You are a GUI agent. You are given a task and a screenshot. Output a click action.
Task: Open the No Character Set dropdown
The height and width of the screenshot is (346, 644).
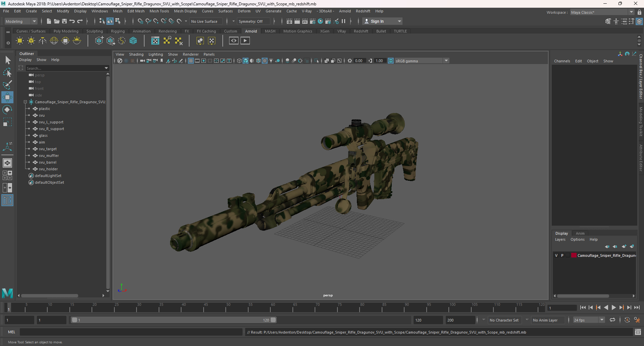(484, 320)
